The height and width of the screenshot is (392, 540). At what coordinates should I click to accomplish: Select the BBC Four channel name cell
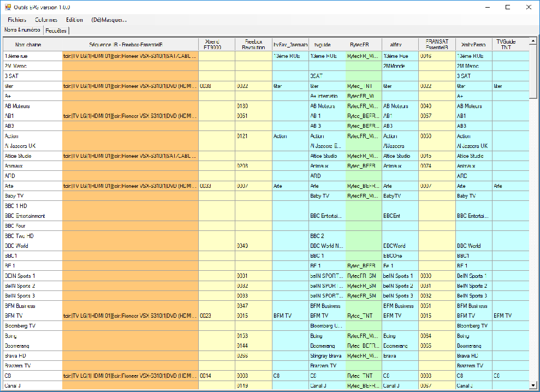pos(33,226)
